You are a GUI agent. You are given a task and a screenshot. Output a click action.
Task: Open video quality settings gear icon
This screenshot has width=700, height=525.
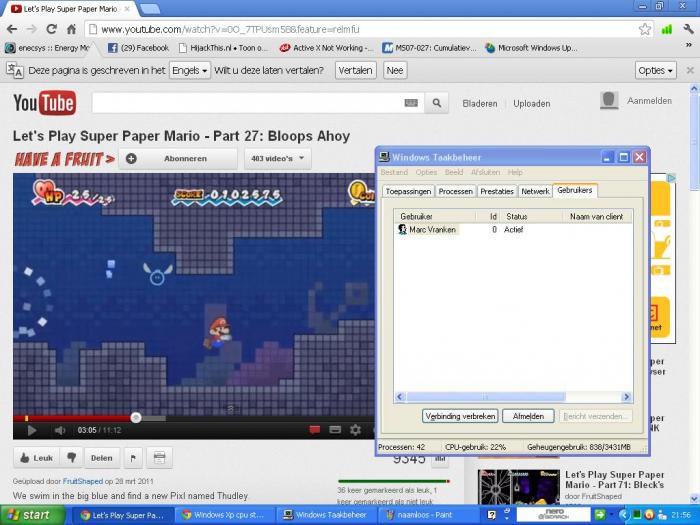pyautogui.click(x=355, y=430)
